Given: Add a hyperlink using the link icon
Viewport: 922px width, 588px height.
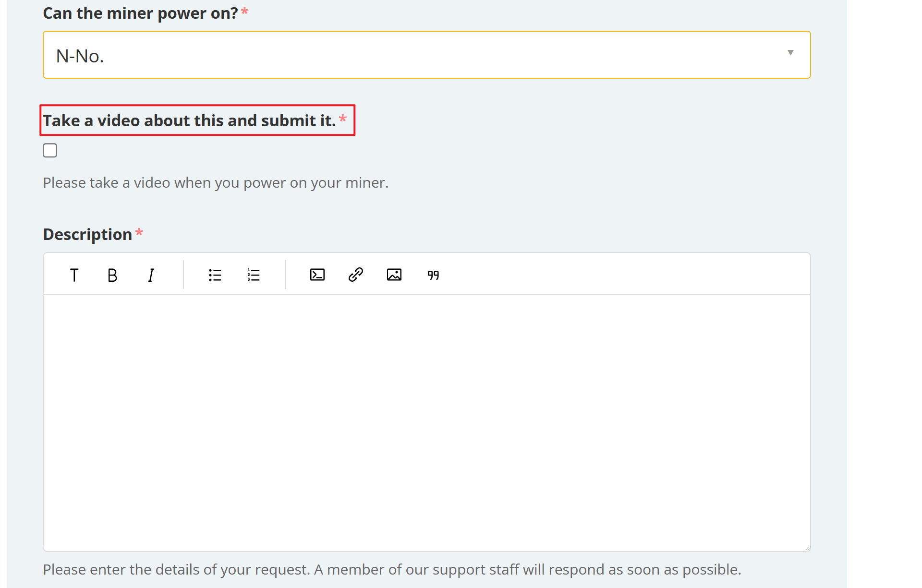Looking at the screenshot, I should 356,275.
